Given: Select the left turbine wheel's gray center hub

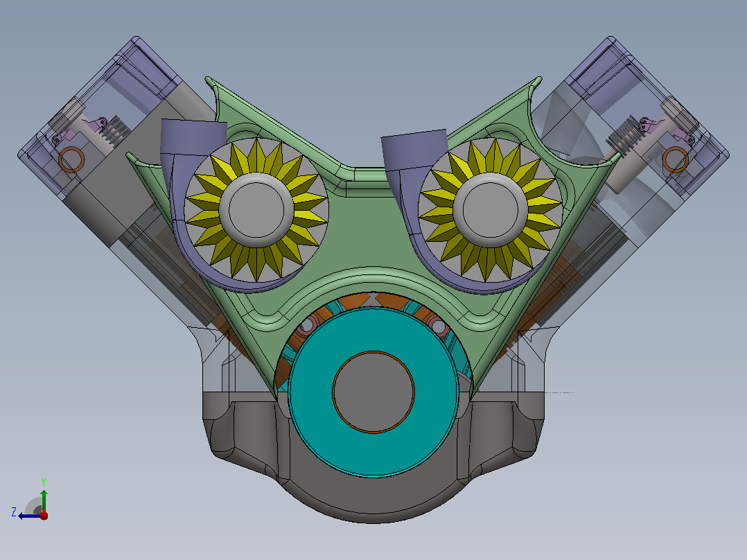Looking at the screenshot, I should point(256,210).
